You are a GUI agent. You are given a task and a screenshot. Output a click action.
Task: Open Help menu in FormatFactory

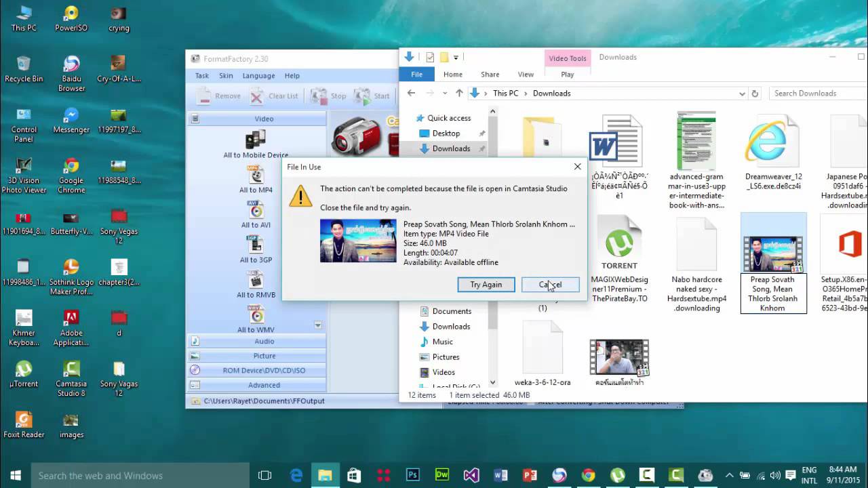(x=292, y=76)
